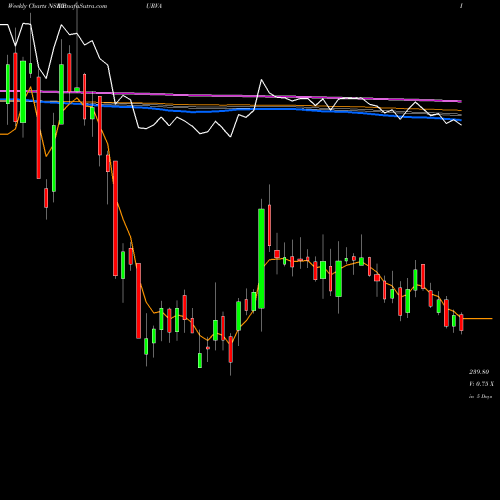The height and width of the screenshot is (500, 500).
Task: Click the 'in 5 Days' label
Action: pyautogui.click(x=480, y=397)
